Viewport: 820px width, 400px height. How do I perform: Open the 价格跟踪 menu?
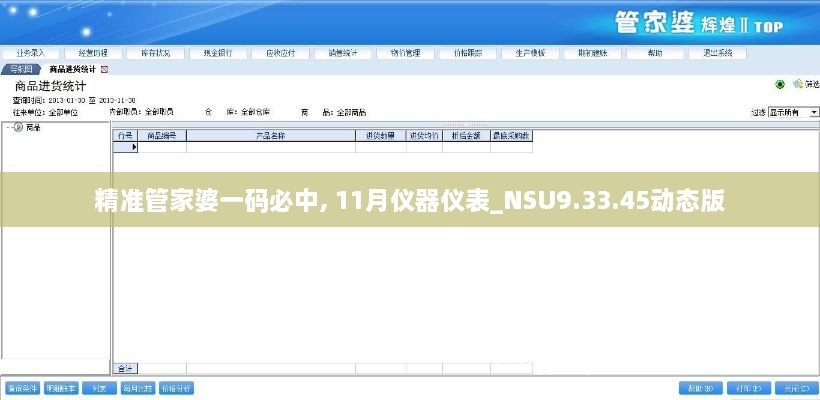click(468, 53)
